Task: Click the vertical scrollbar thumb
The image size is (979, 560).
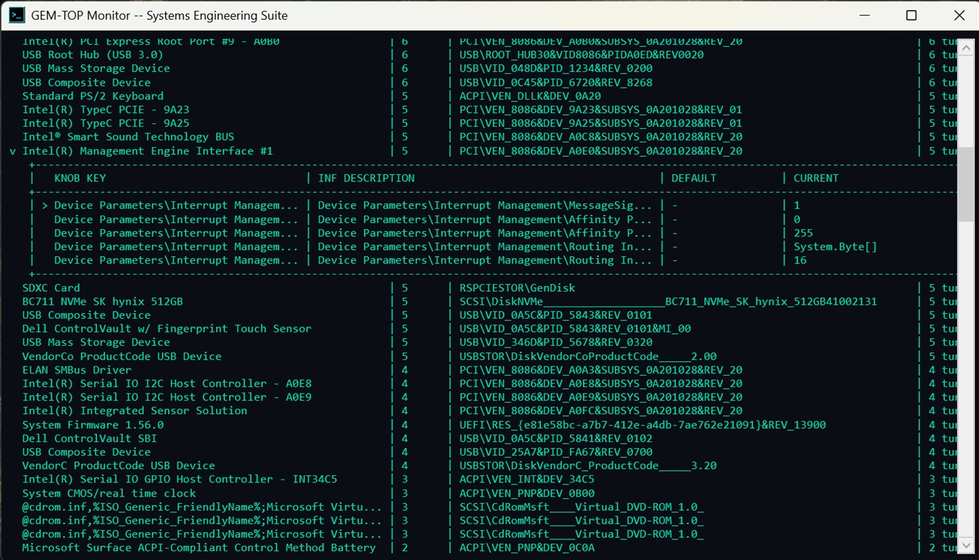Action: (965, 184)
